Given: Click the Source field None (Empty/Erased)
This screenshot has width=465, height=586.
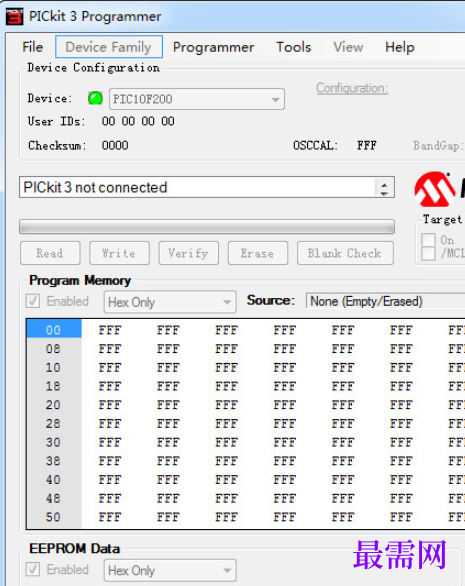Looking at the screenshot, I should [x=385, y=301].
